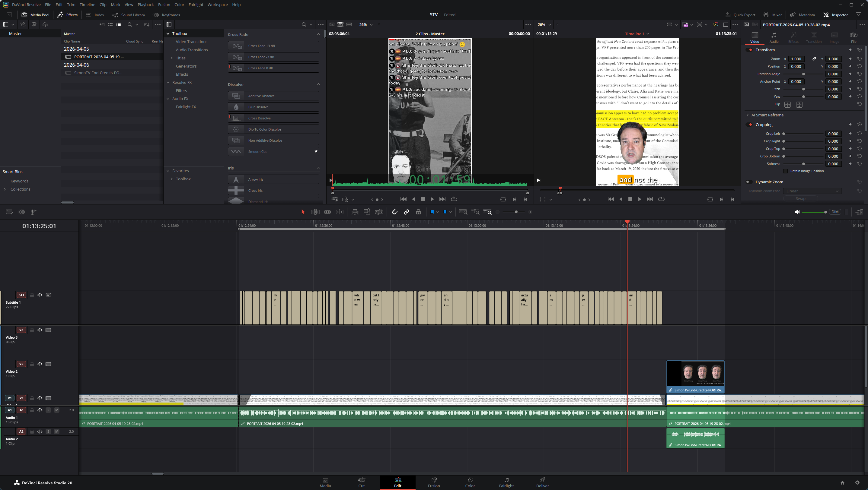Mute the Audio 1 track
Viewport: 868px width, 490px height.
pos(57,410)
